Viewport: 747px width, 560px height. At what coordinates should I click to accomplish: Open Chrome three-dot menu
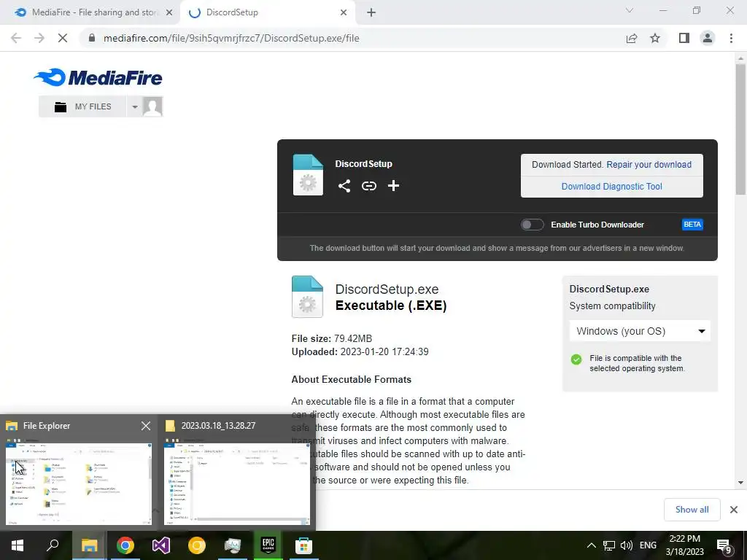coord(731,38)
